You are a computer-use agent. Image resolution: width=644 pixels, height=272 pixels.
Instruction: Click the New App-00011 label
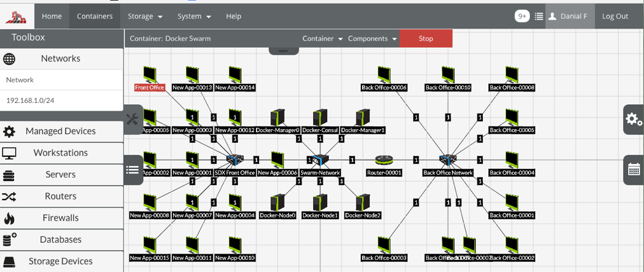tap(192, 258)
